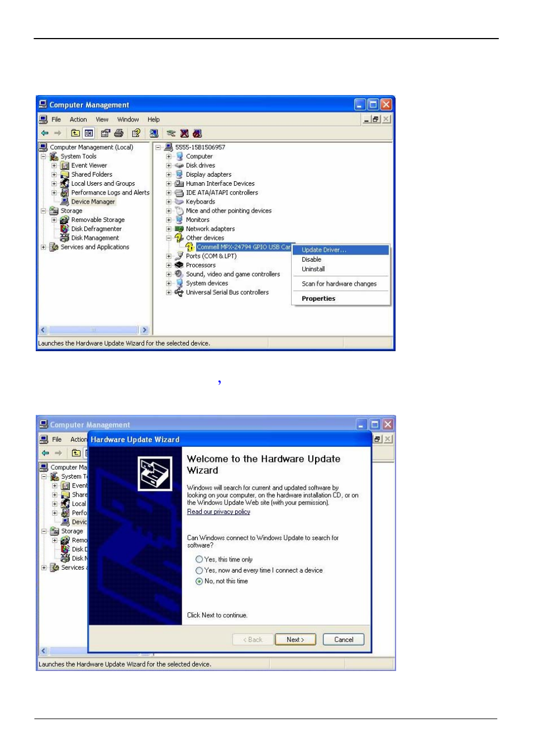Choose Uninstall from context menu
The height and width of the screenshot is (756, 533).
coord(340,269)
